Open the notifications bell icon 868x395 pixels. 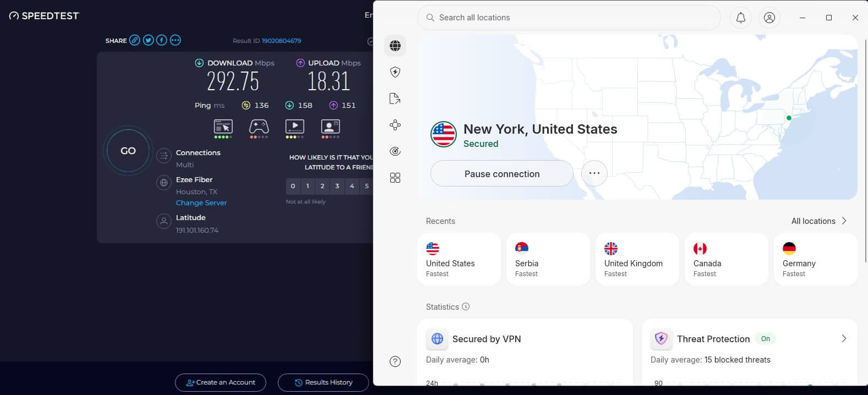(x=741, y=18)
